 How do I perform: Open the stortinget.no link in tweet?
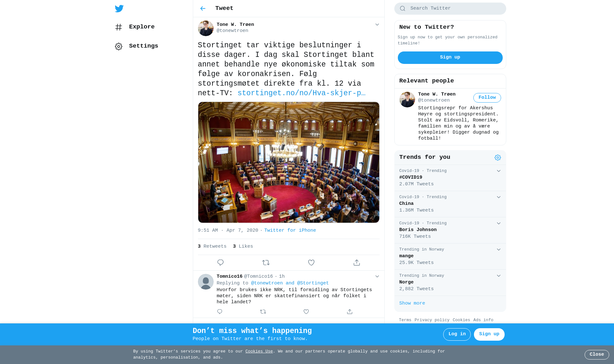pos(301,93)
